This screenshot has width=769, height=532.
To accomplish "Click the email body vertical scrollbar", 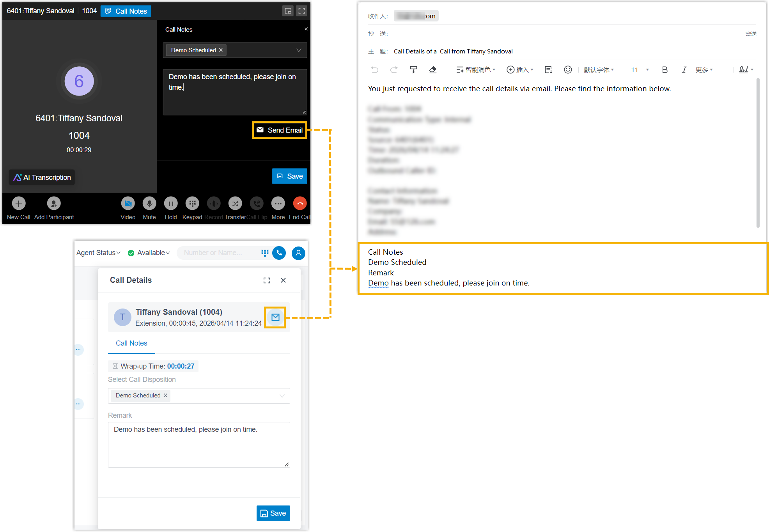I will click(x=758, y=152).
